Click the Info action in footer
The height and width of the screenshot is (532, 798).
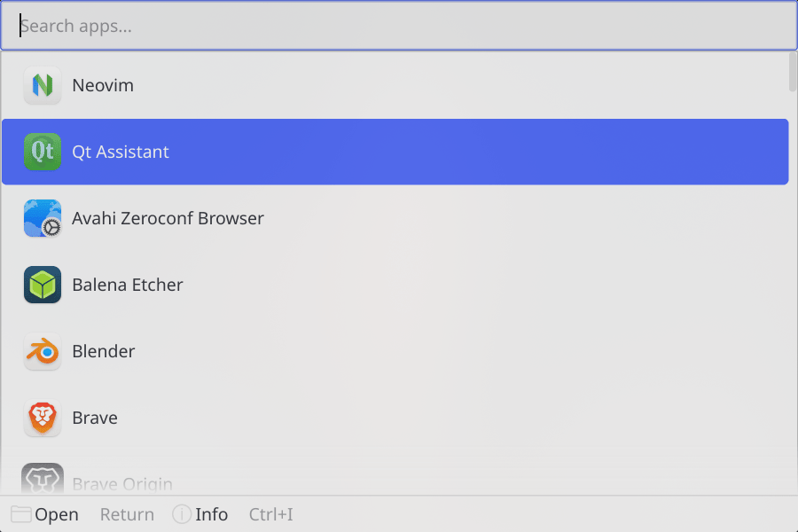pos(200,514)
